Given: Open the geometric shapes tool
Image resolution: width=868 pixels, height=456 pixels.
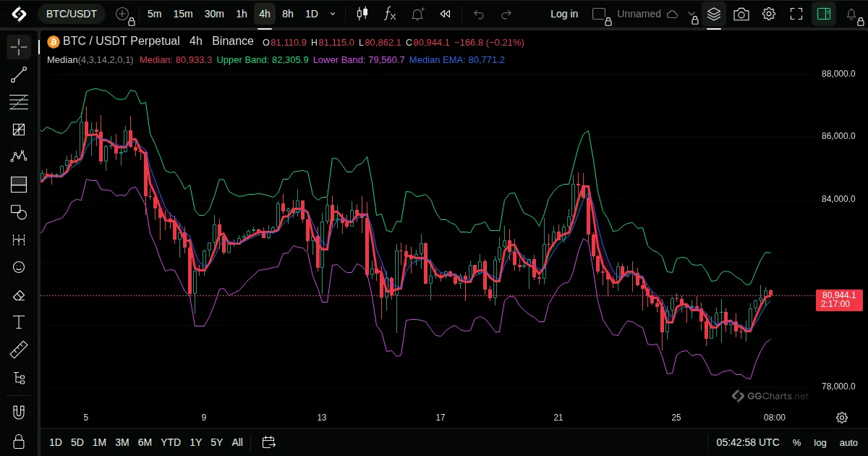Looking at the screenshot, I should click(19, 212).
